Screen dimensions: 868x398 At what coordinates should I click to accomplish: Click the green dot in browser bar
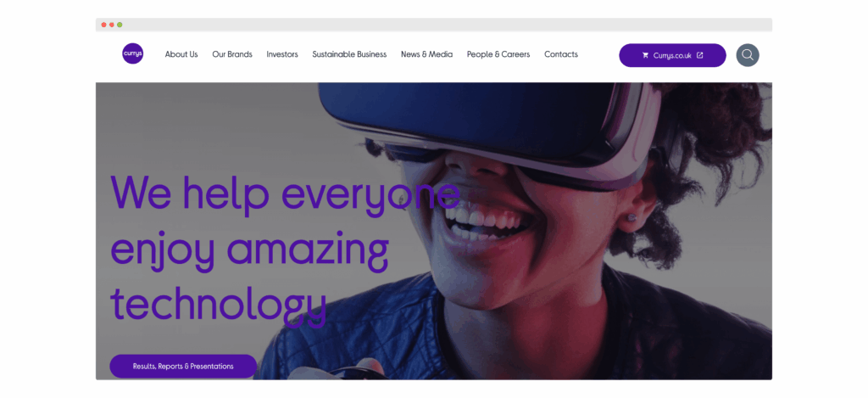pos(120,25)
